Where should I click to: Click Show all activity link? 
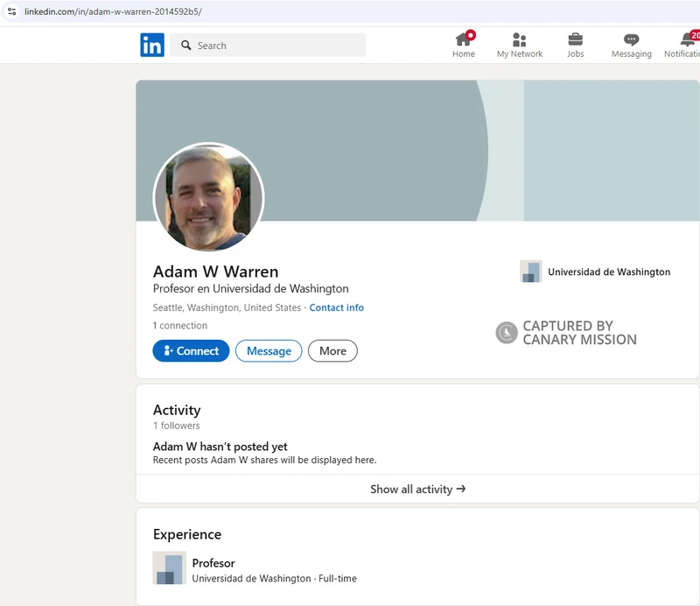418,489
